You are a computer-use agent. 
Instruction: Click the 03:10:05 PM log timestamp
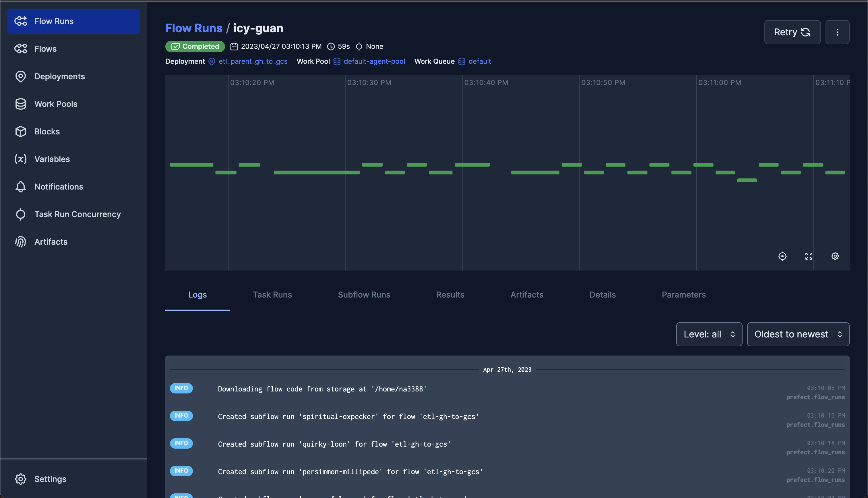tap(826, 388)
